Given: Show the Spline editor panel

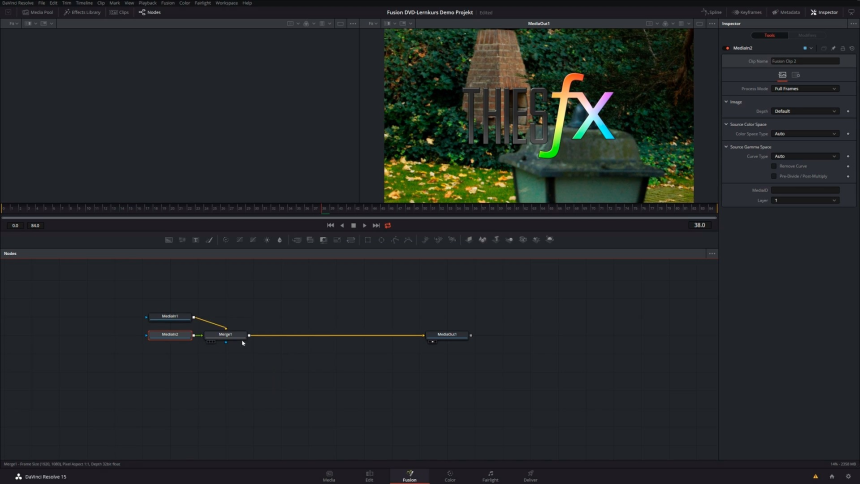Looking at the screenshot, I should [712, 12].
